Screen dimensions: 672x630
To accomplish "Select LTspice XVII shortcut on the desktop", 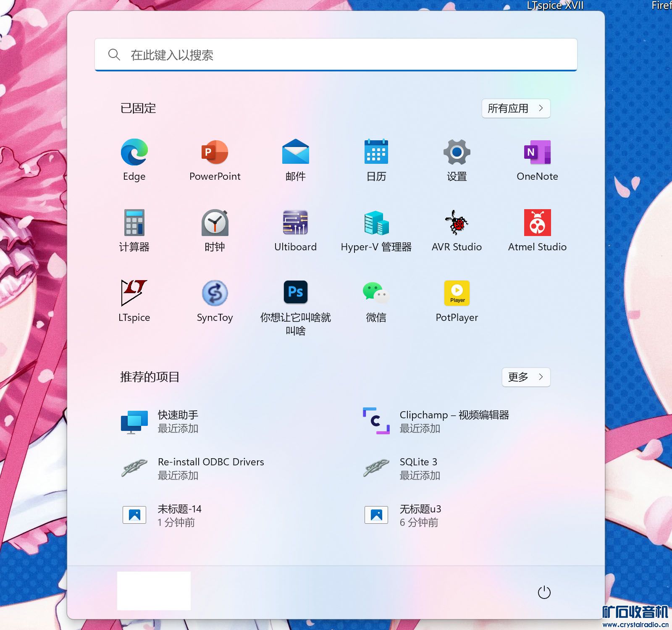I will tap(555, 5).
